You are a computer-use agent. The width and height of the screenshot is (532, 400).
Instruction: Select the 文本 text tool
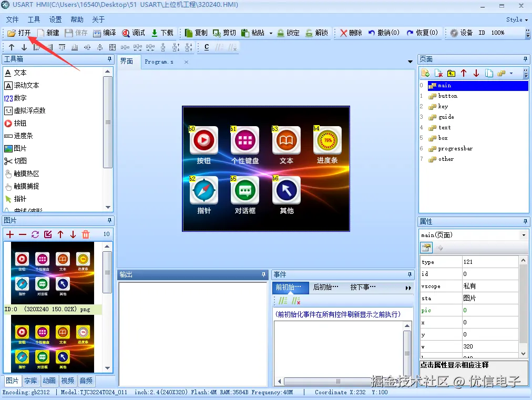[15, 73]
